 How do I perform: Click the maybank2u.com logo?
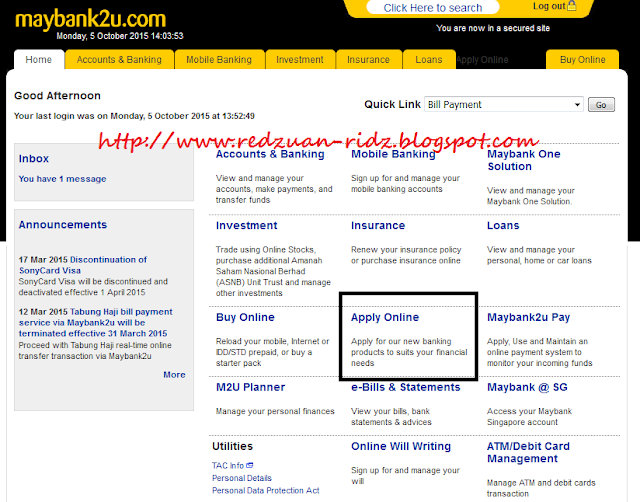click(91, 19)
